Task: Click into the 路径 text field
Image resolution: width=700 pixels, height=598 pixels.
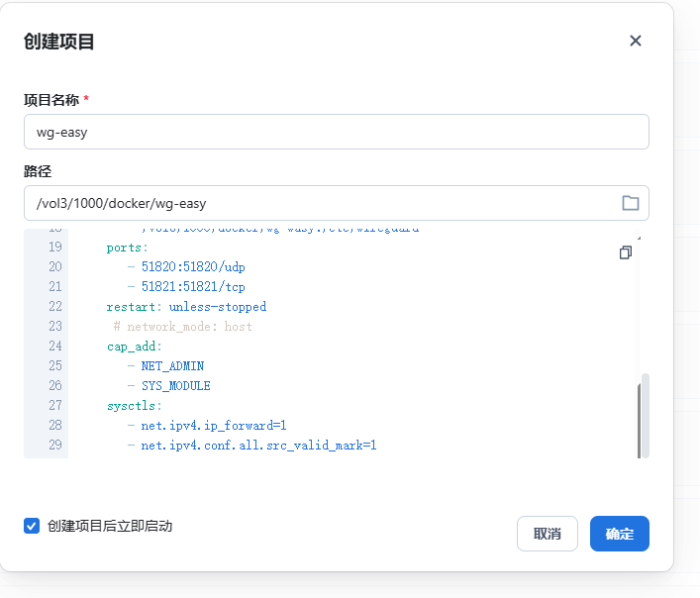Action: point(317,203)
